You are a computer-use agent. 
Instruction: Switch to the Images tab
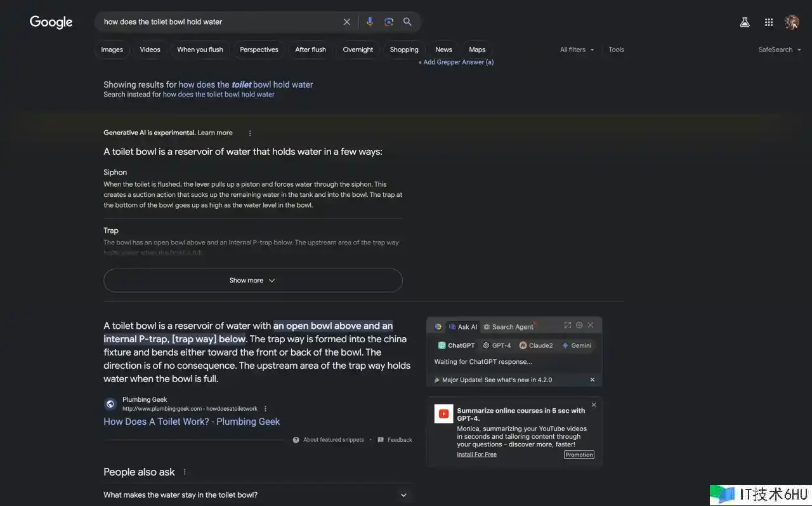pos(112,50)
